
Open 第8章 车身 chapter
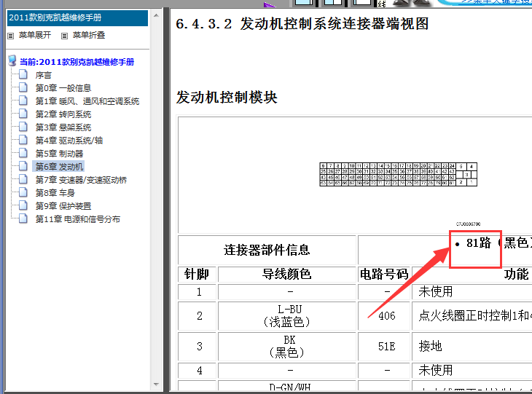[55, 193]
